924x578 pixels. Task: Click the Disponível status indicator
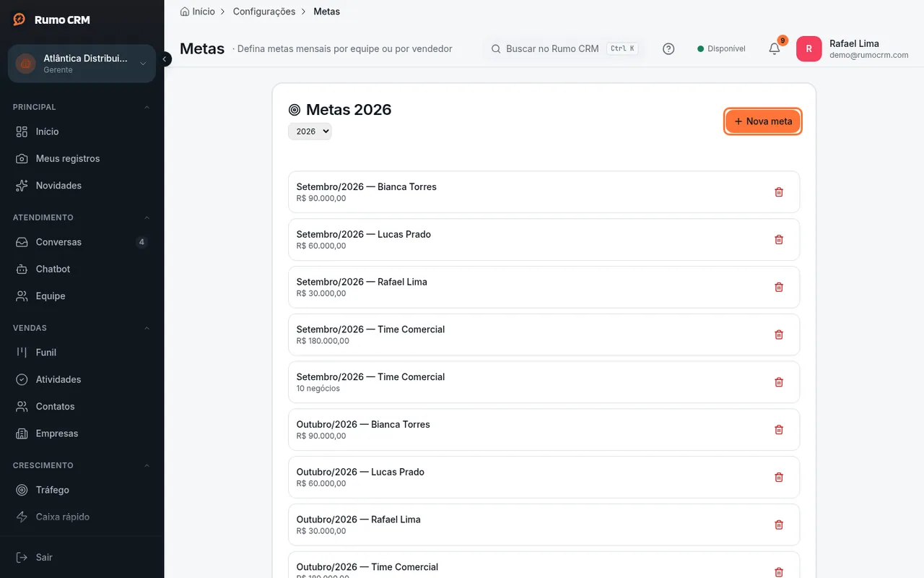[x=721, y=49]
